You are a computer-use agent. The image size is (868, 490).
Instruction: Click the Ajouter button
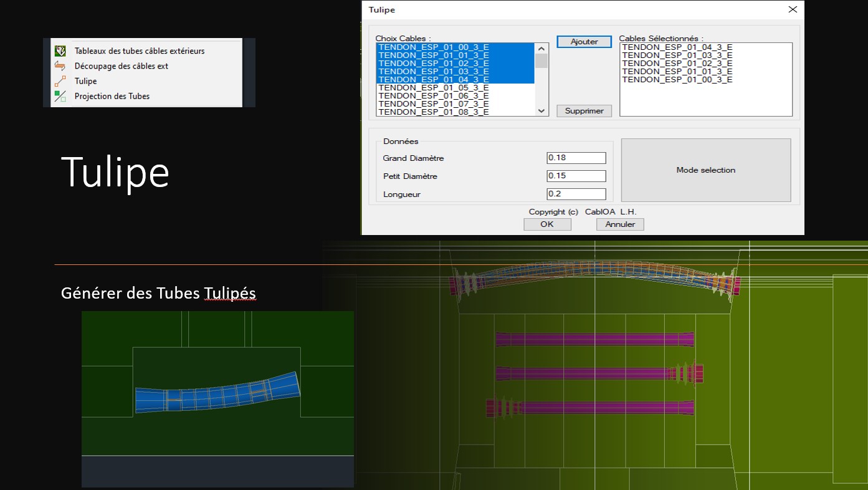coord(584,42)
